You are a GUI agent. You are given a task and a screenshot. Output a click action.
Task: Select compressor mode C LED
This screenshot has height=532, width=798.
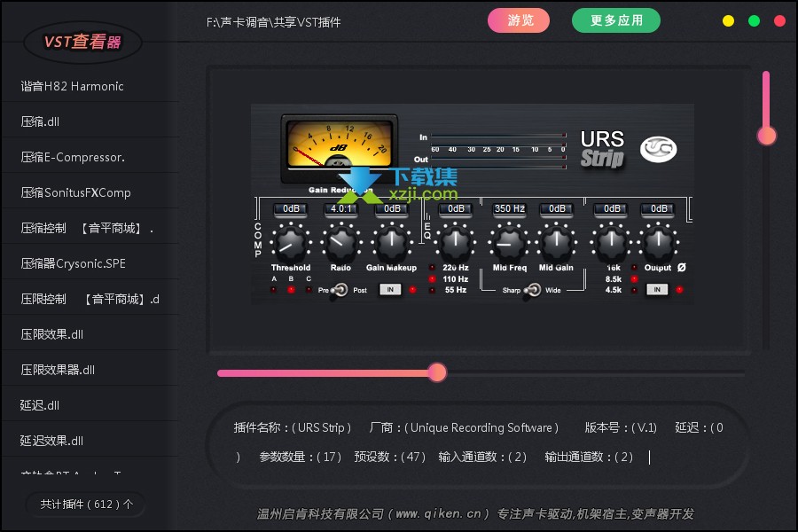(309, 290)
